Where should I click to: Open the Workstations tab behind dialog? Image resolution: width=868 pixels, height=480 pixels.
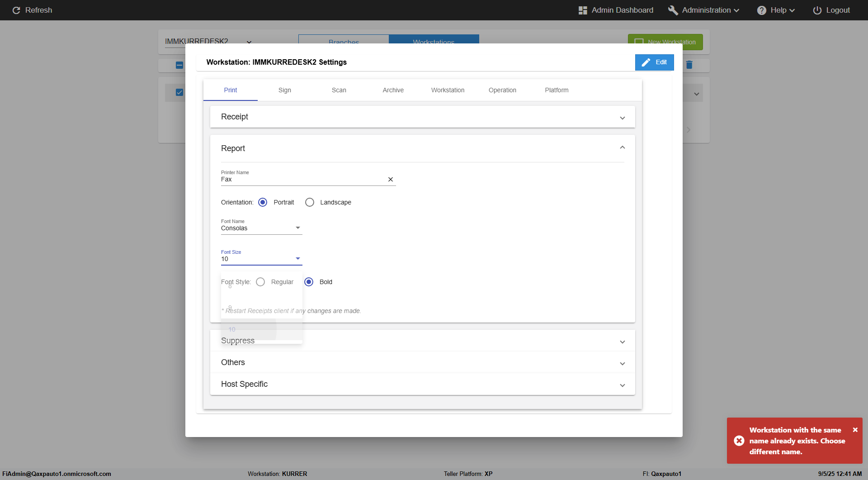coord(434,39)
